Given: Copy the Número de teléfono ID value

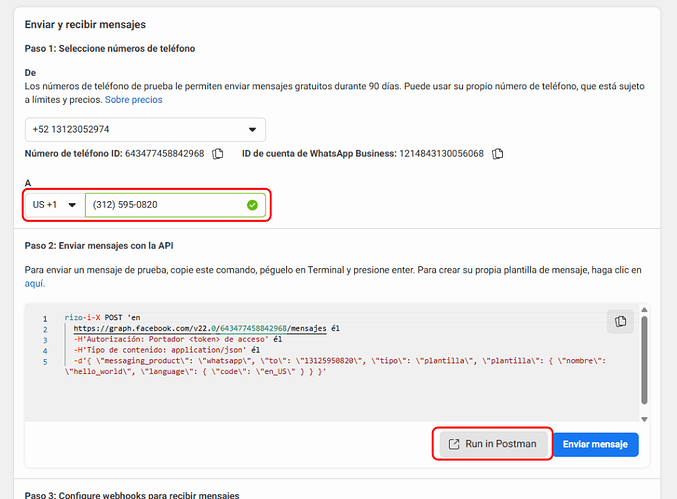Looking at the screenshot, I should [x=217, y=154].
